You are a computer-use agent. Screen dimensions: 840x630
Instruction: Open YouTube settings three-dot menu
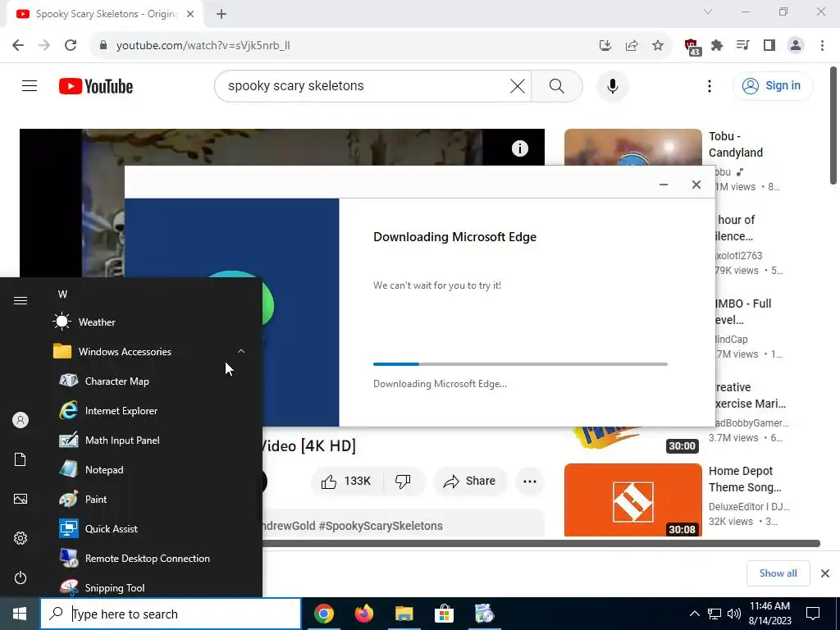pos(710,85)
